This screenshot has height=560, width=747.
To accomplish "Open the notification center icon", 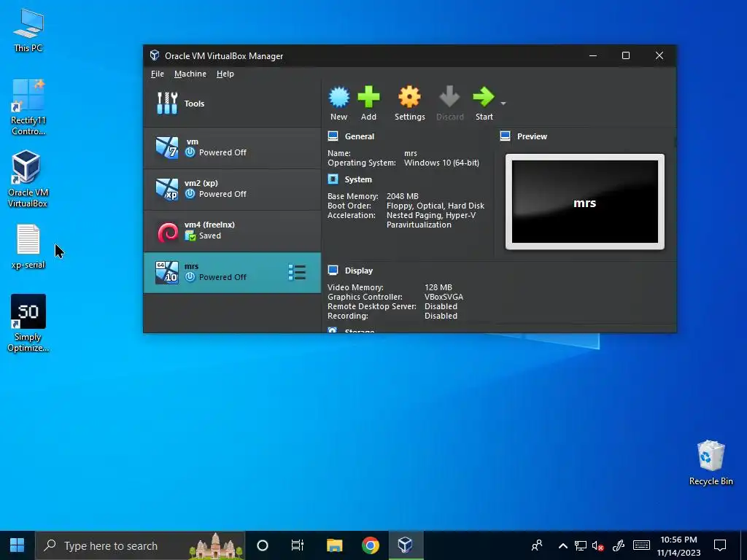I will tap(720, 545).
